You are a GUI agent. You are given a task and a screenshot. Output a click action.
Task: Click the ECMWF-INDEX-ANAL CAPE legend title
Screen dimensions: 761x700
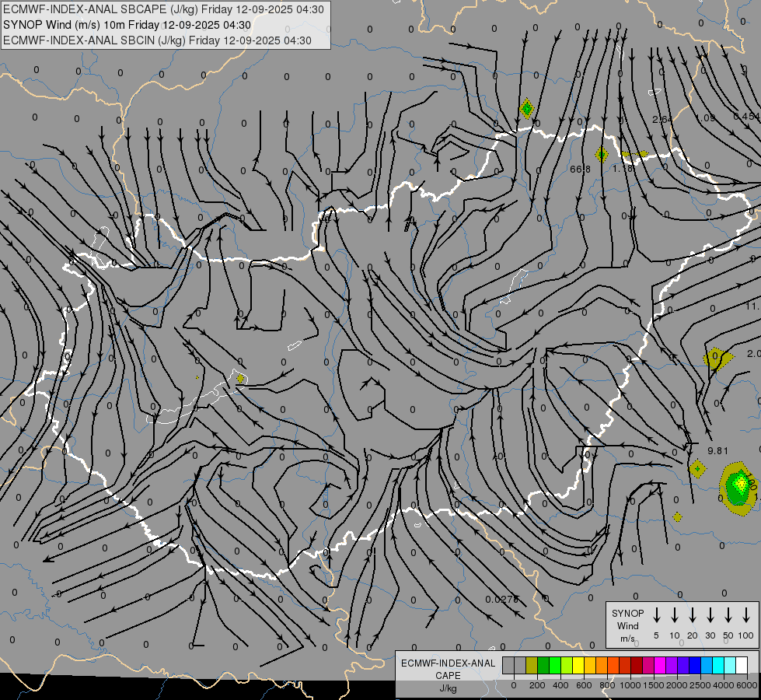[449, 670]
